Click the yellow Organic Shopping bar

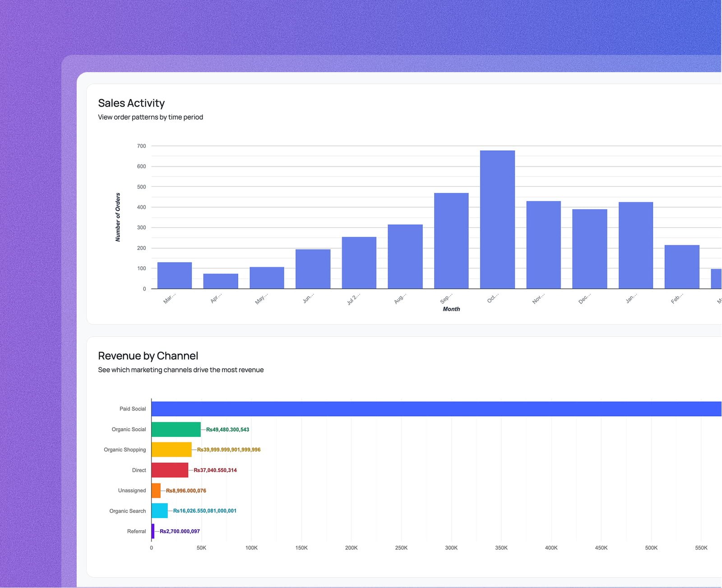pyautogui.click(x=171, y=449)
